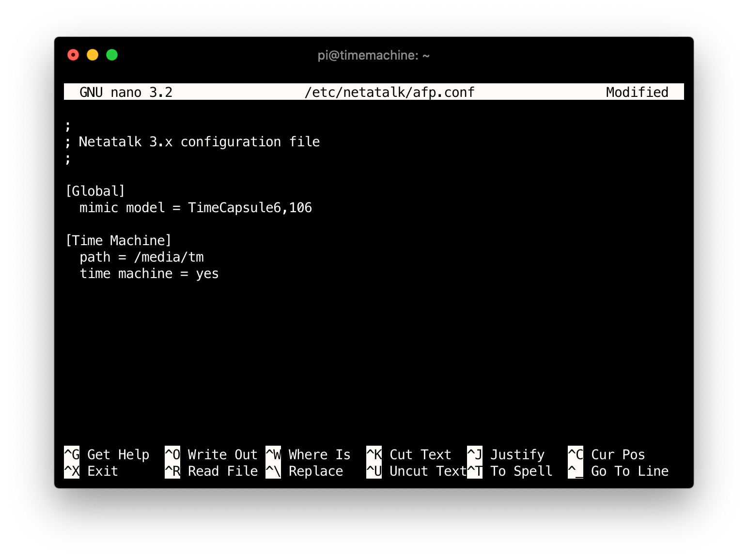
Task: Click the 'path = /media/tm' line
Action: click(x=142, y=257)
